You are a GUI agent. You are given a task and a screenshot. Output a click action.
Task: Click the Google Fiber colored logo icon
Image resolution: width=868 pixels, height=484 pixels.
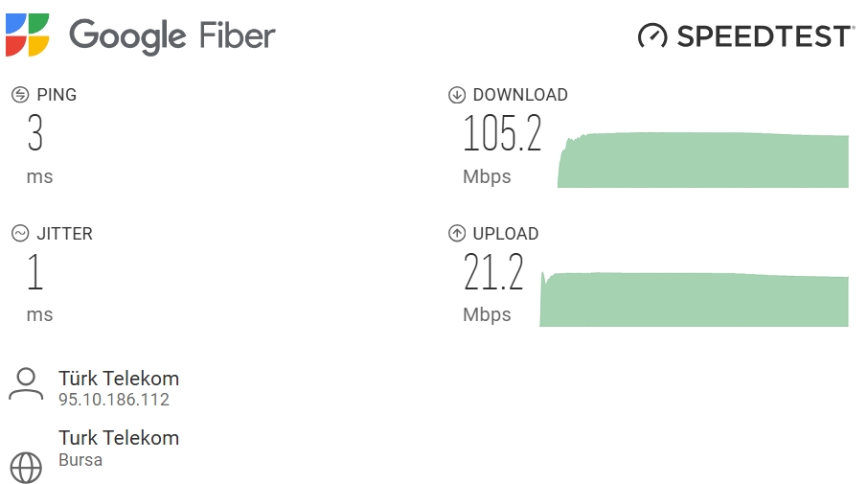point(27,35)
